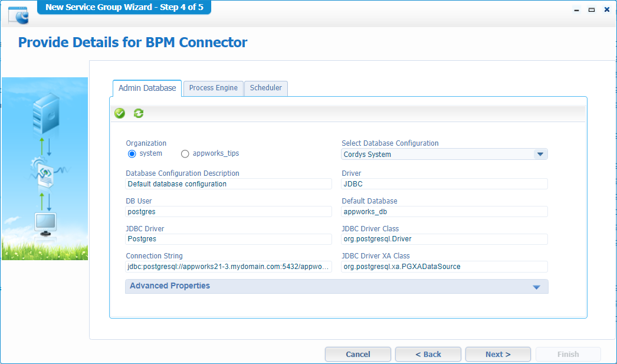
Task: Open the Admin Database tab
Action: 147,88
